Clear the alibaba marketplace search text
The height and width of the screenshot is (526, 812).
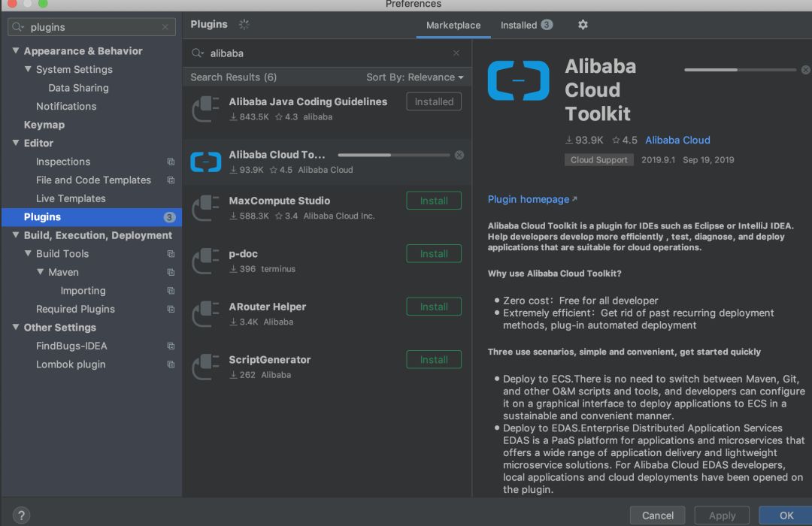(x=456, y=53)
